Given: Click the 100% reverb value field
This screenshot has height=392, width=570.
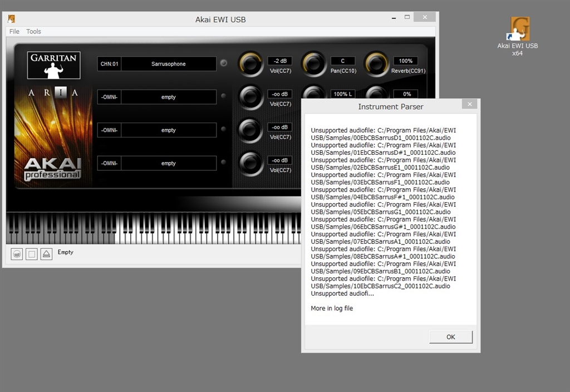Looking at the screenshot, I should [406, 61].
